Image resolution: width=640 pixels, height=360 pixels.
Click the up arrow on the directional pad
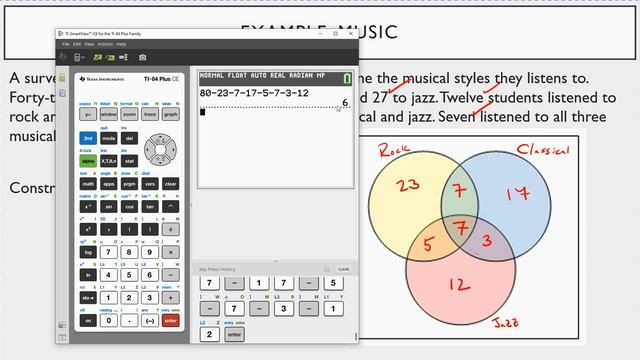tap(160, 139)
